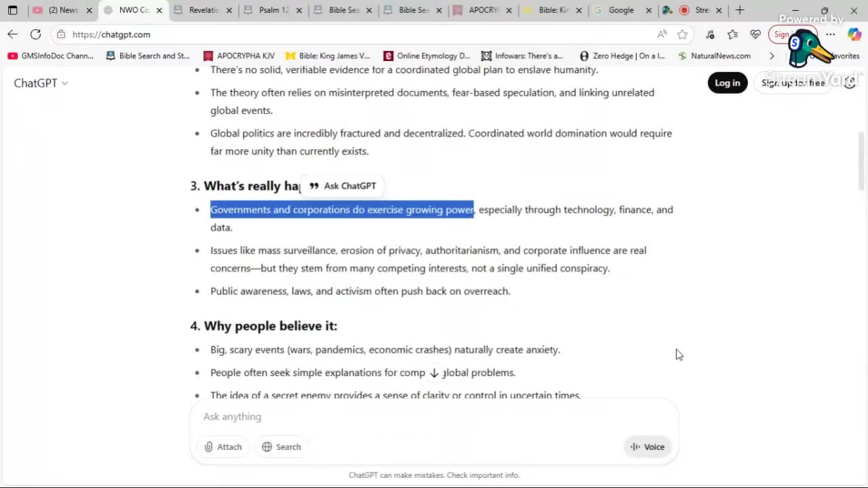Click the paperclip Attach button
868x488 pixels.
click(223, 447)
